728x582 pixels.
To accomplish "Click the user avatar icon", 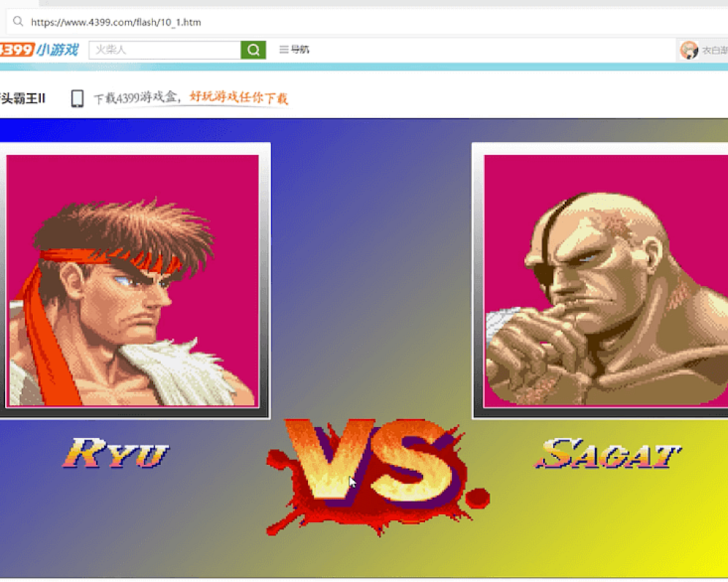I will [689, 49].
